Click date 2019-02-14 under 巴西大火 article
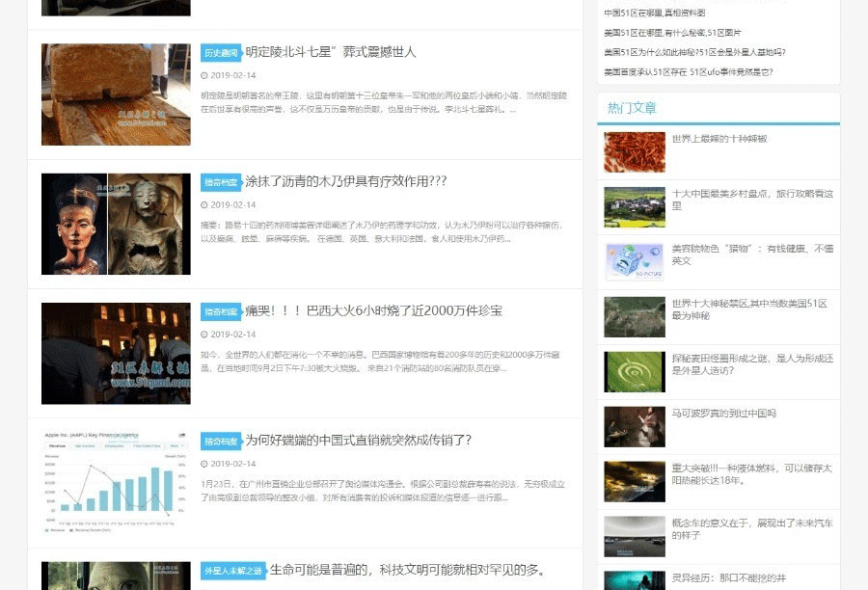 233,335
